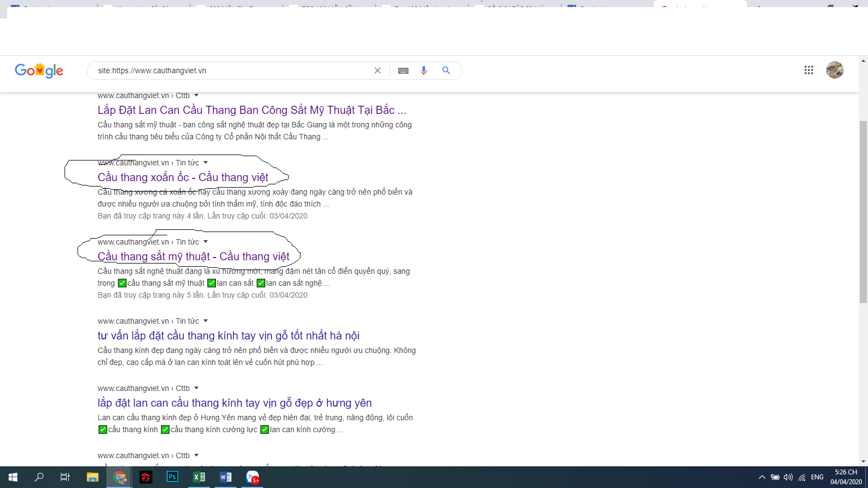
Task: Click scrollbar up arrow
Action: 863,60
